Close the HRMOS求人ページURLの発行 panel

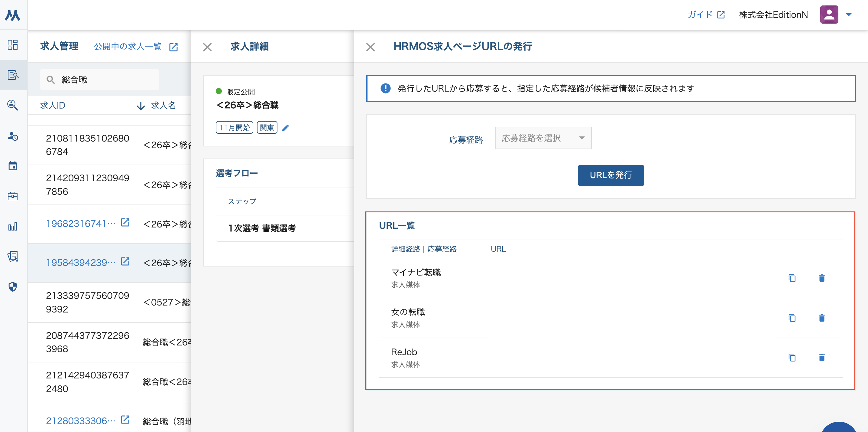pos(370,47)
